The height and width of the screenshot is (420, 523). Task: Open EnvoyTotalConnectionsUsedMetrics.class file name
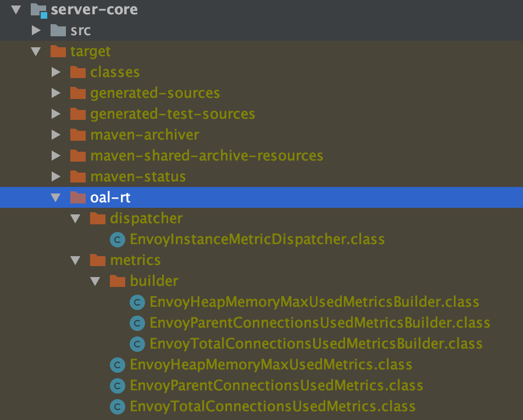(272, 407)
